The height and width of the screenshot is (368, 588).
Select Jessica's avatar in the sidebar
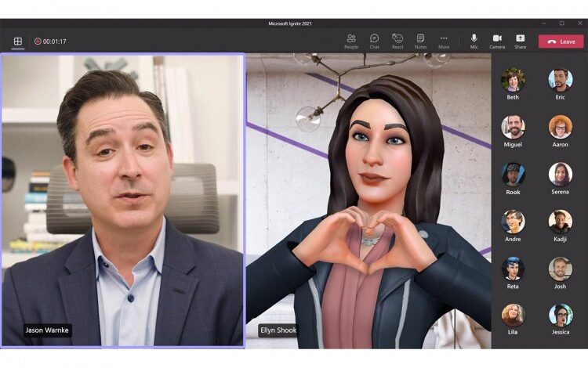point(560,315)
